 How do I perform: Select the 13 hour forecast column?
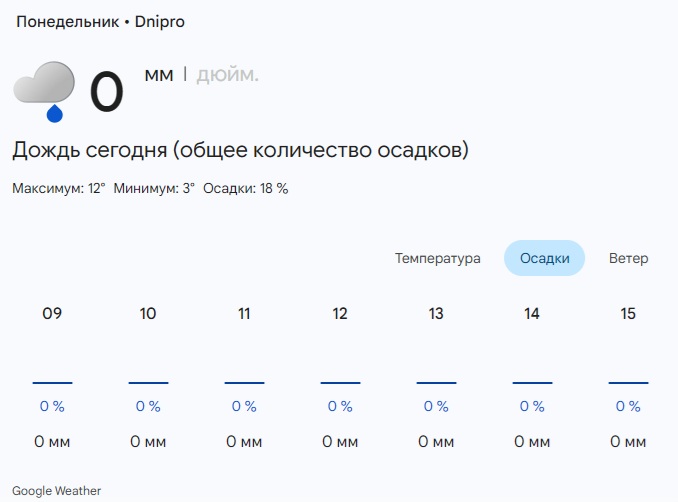[436, 314]
